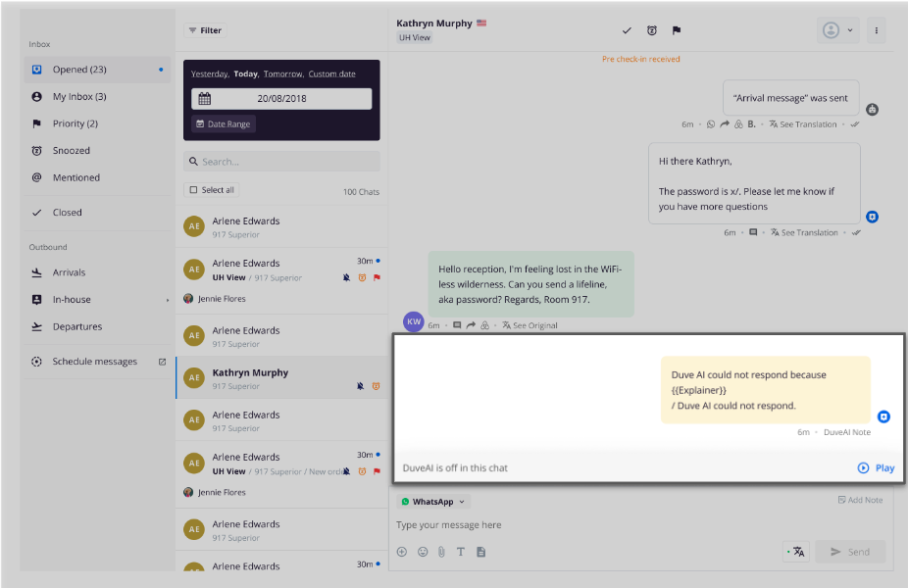Click the Date Range button

tap(224, 123)
